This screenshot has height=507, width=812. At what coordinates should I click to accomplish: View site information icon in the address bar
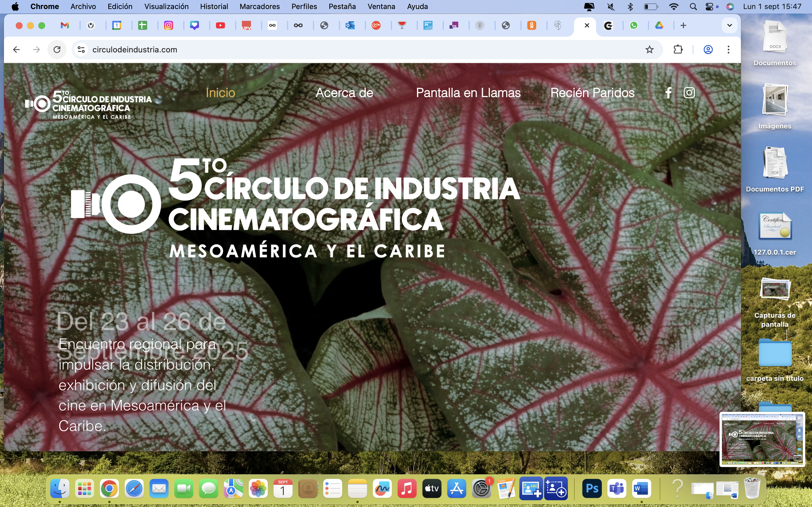81,50
